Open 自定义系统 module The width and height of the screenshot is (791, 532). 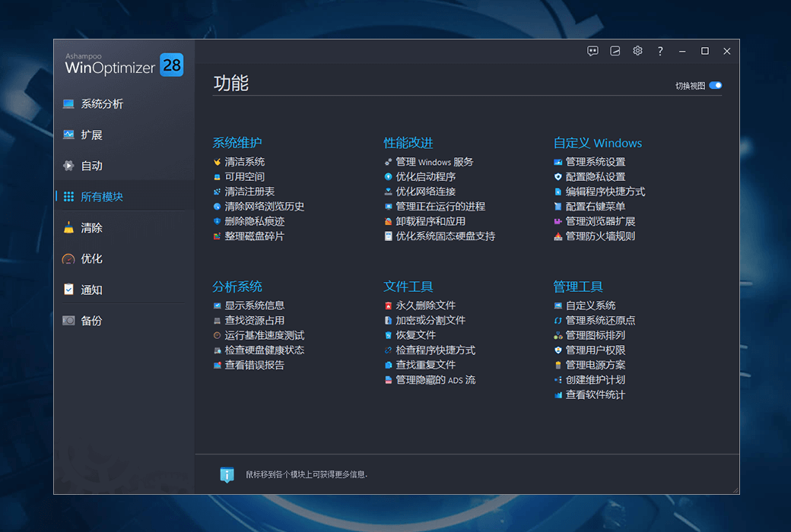590,306
